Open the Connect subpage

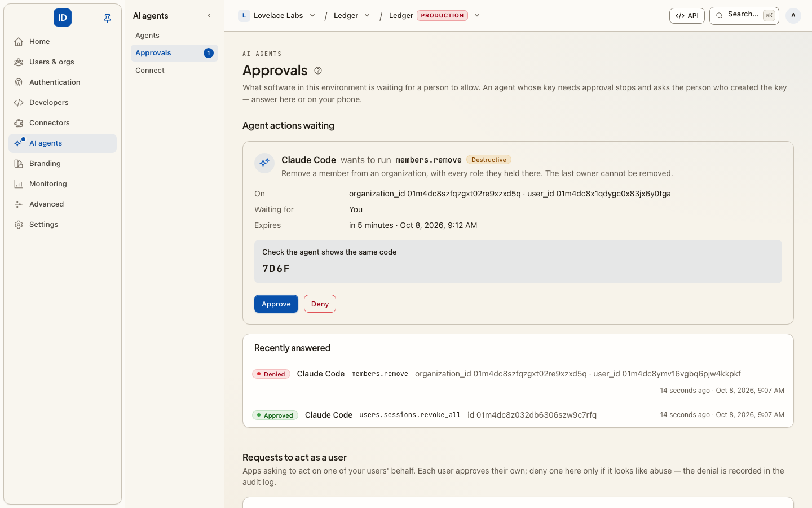[x=174, y=71]
